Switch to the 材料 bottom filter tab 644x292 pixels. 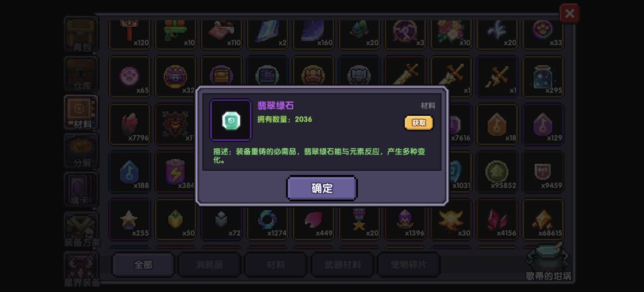276,265
